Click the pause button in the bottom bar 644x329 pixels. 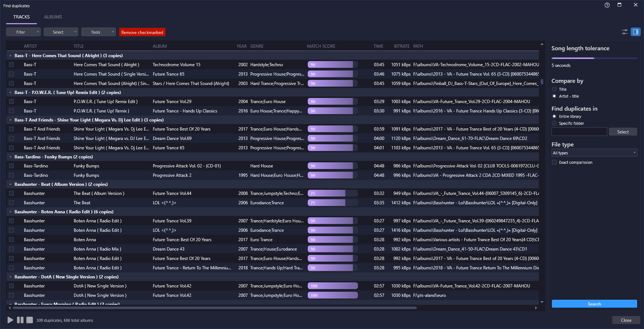point(20,320)
